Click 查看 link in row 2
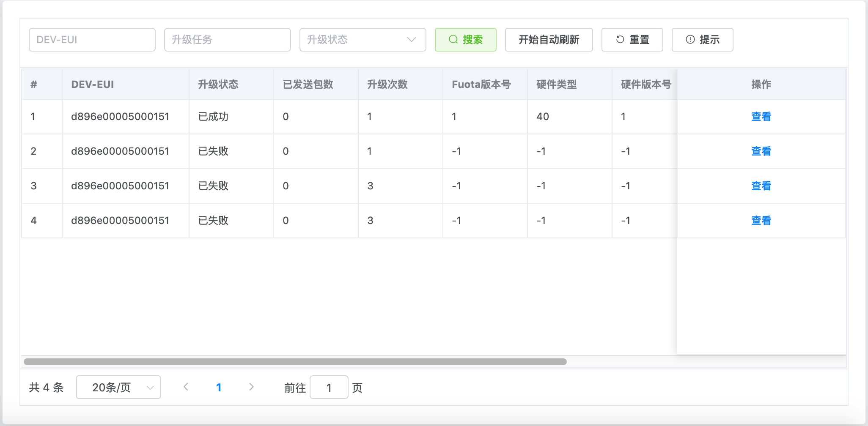 (761, 151)
